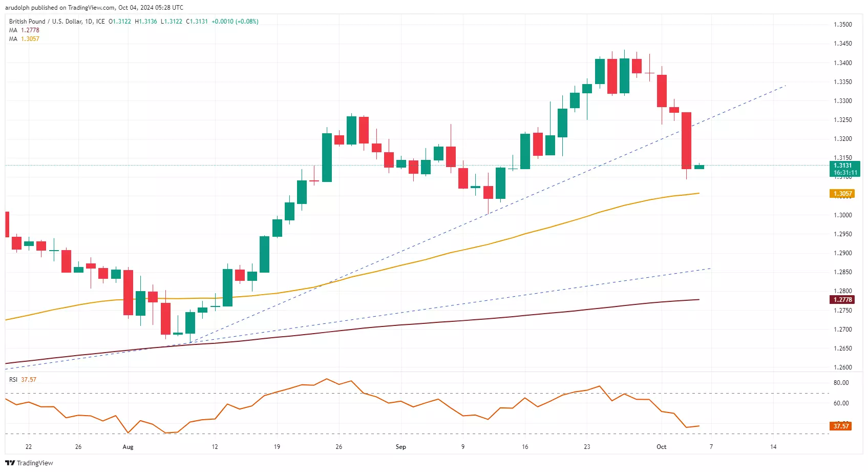The height and width of the screenshot is (472, 868).
Task: Click the 1.3000 price axis label
Action: [x=843, y=215]
